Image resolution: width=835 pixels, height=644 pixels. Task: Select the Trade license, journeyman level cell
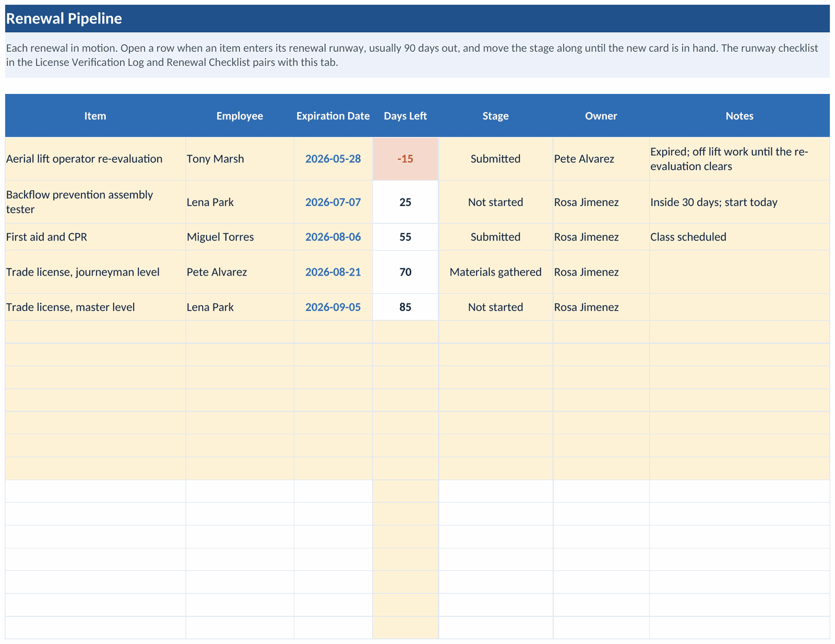pyautogui.click(x=96, y=272)
